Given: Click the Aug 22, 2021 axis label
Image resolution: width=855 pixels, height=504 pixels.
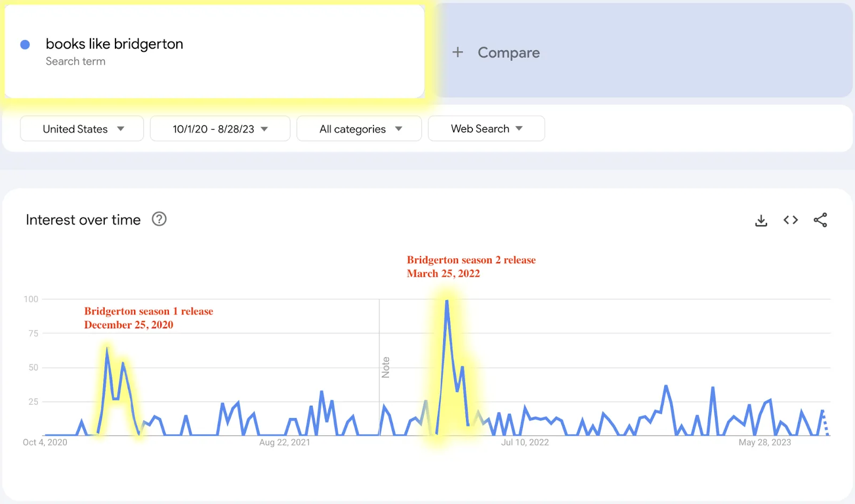Looking at the screenshot, I should pos(285,442).
